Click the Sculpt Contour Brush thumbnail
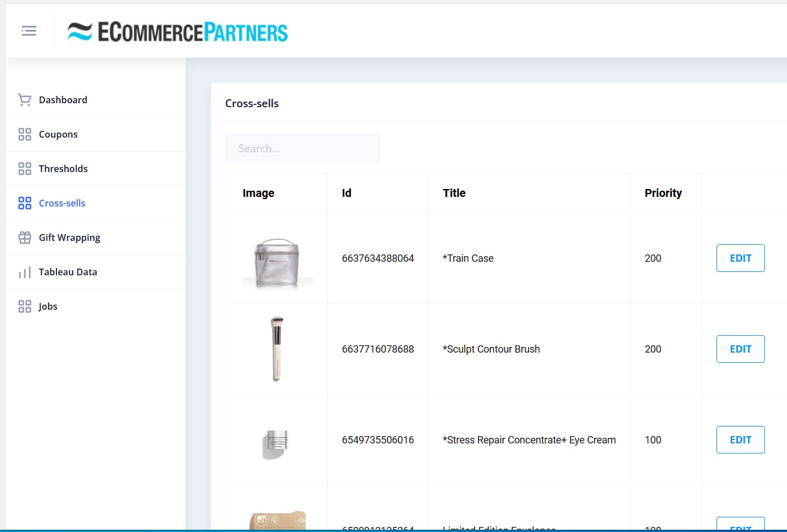This screenshot has width=787, height=532. 276,349
